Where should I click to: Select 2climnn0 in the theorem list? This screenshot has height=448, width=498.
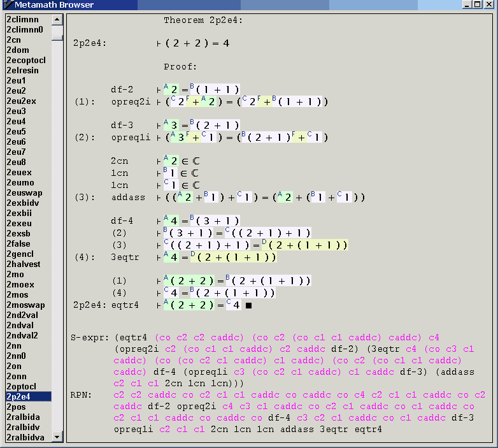(x=25, y=30)
